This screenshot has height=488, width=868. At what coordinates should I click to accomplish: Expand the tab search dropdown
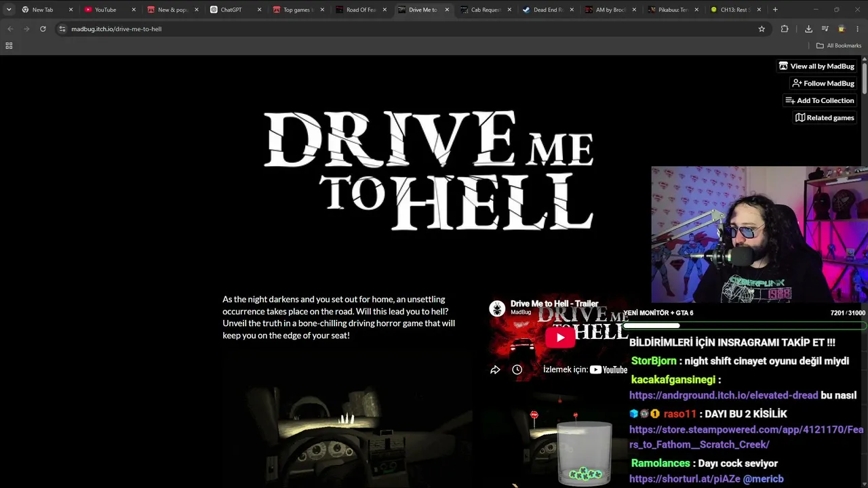coord(9,9)
